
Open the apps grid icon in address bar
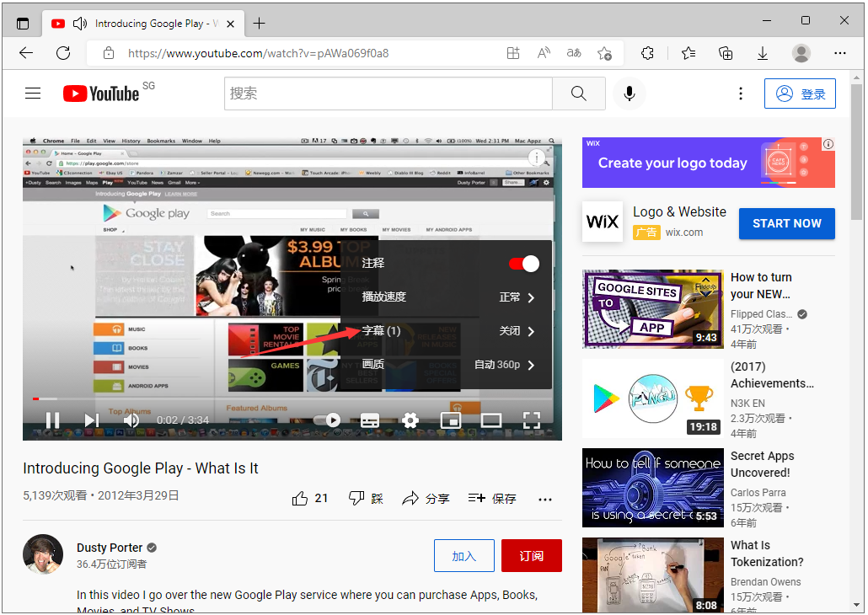pos(513,53)
